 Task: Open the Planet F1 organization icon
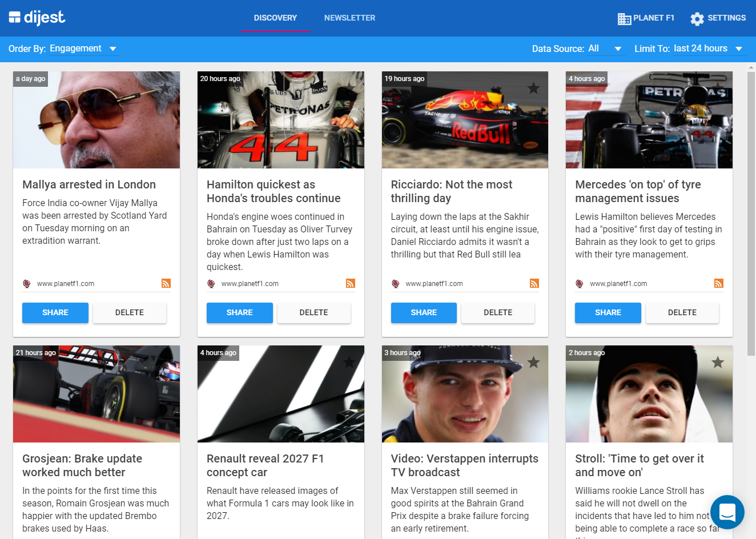pos(624,19)
